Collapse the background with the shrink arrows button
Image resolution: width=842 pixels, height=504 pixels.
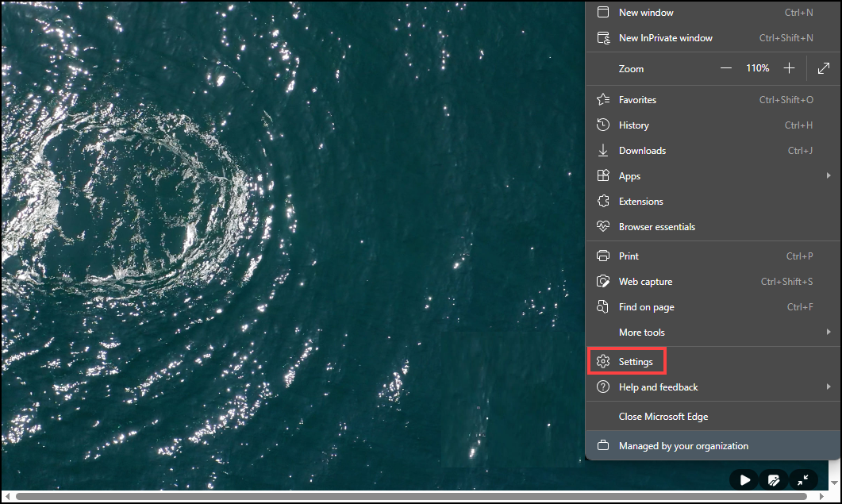pyautogui.click(x=803, y=479)
